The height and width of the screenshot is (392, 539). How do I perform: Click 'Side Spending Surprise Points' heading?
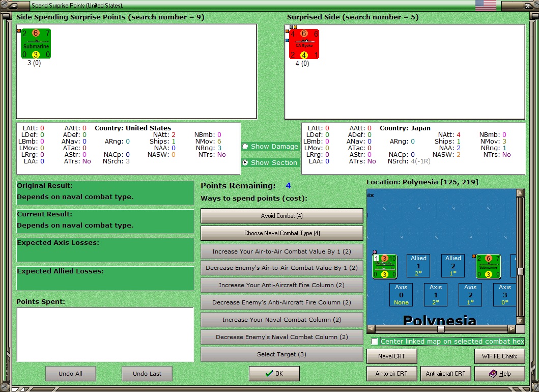point(110,17)
